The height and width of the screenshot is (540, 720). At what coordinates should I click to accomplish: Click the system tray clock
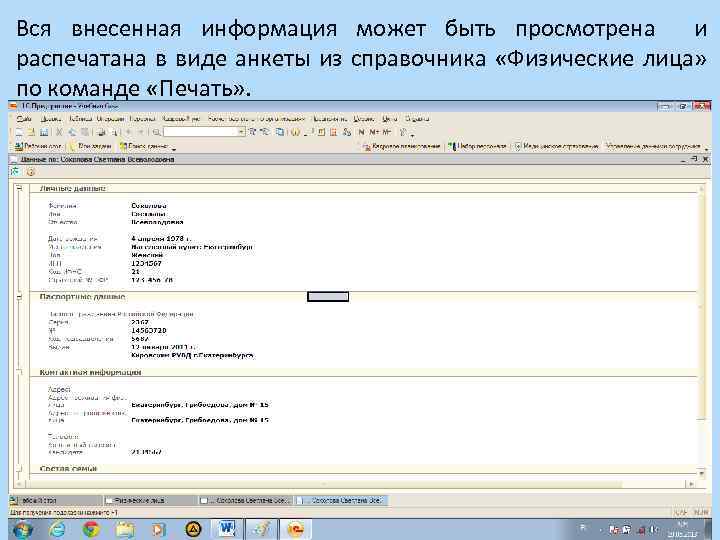pyautogui.click(x=682, y=529)
